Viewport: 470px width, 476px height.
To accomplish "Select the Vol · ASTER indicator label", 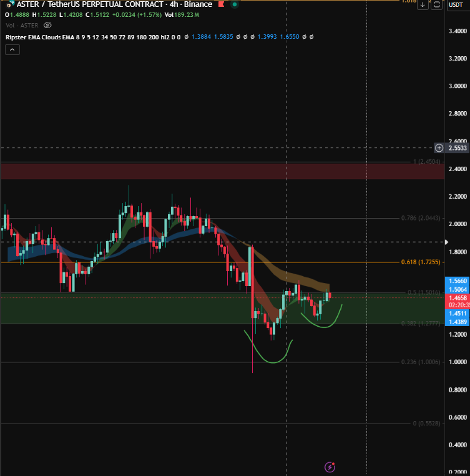I will tap(22, 25).
